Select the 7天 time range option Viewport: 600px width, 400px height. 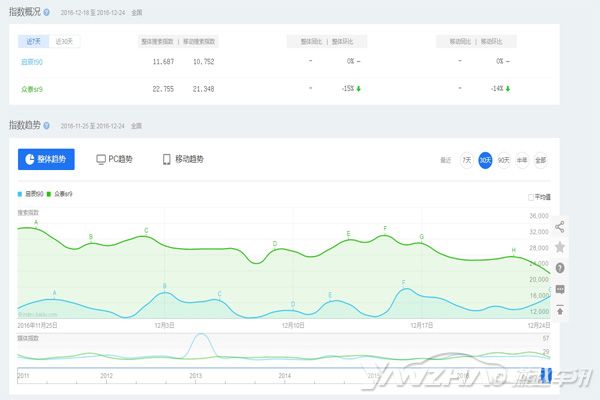tap(467, 160)
